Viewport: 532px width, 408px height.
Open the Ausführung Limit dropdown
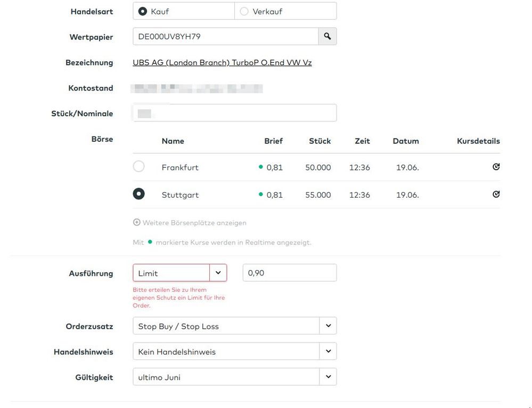[x=218, y=273]
